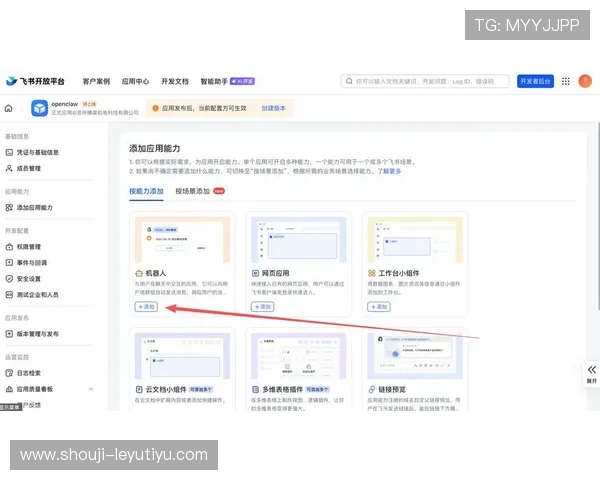The image size is (600, 480).
Task: Click the 安全设置 shield icon
Action: point(9,279)
